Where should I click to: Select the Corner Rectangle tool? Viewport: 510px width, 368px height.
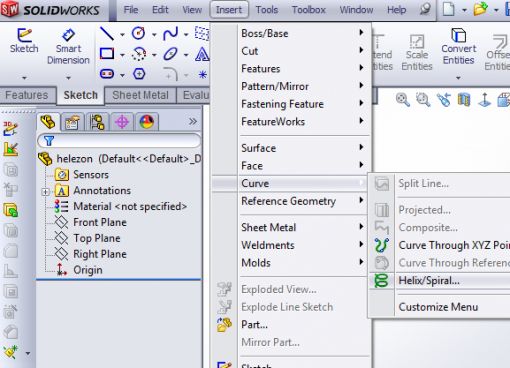pos(107,54)
